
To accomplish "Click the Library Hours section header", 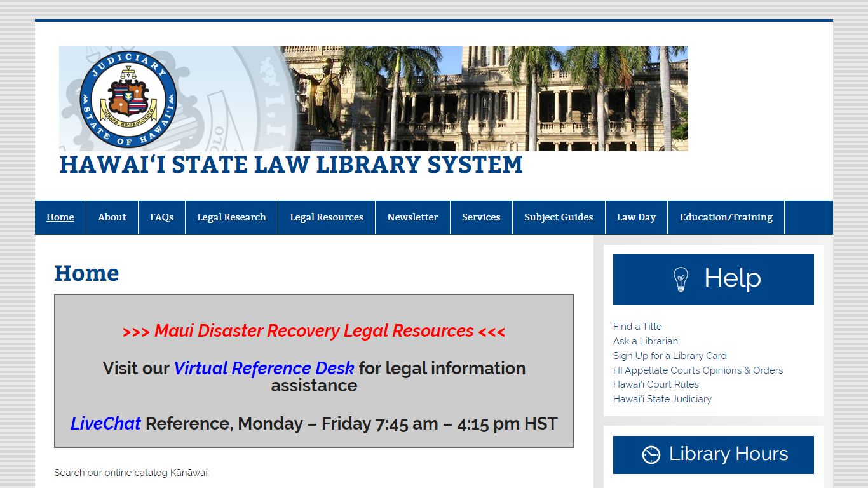I will (714, 455).
